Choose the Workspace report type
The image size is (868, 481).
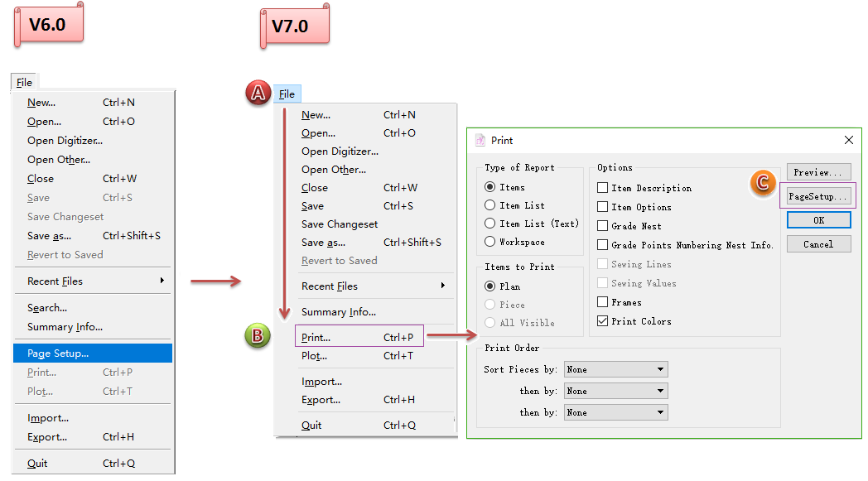tap(491, 242)
